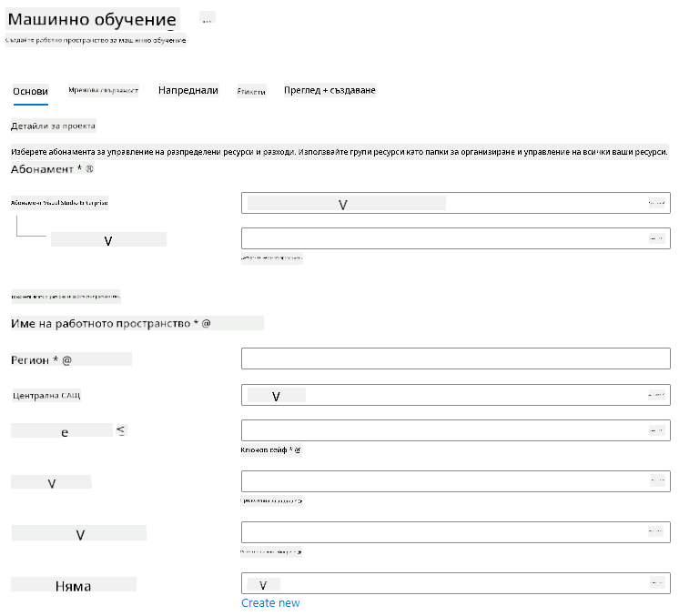Click the small link under resource group dropdown

(271, 258)
